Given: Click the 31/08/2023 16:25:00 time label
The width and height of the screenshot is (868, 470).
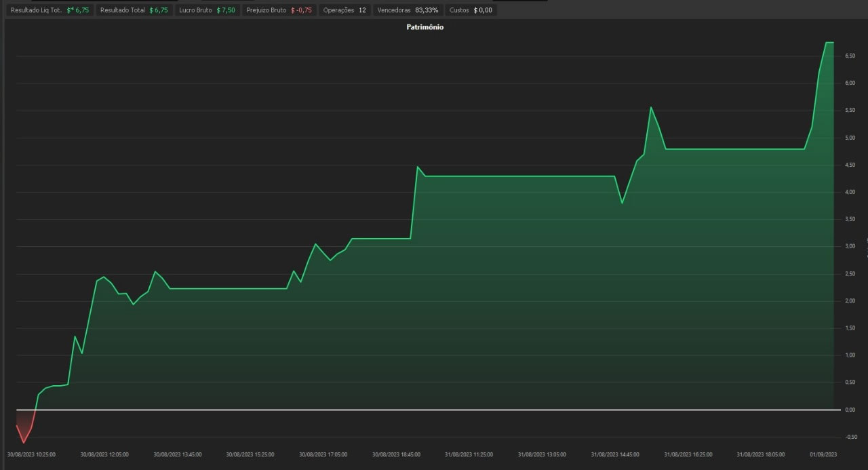Looking at the screenshot, I should (688, 454).
